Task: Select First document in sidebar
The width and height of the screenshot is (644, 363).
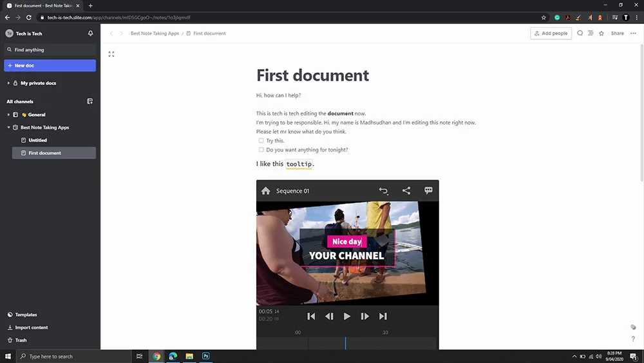Action: [54, 153]
